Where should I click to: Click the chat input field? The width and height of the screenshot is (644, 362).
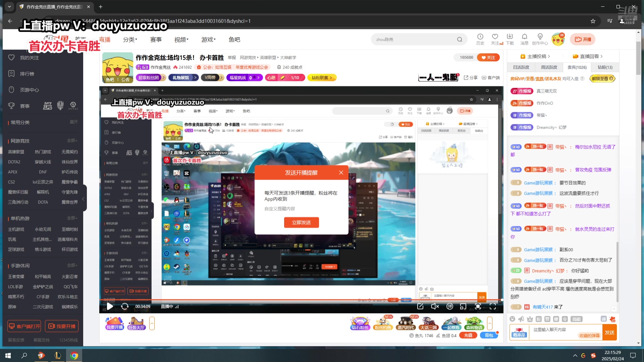[566, 332]
